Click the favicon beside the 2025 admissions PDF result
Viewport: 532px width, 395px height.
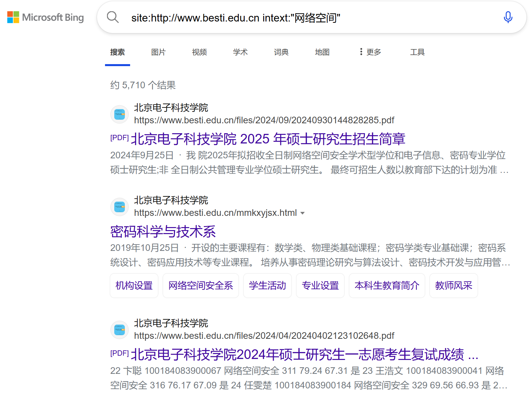[x=119, y=114]
